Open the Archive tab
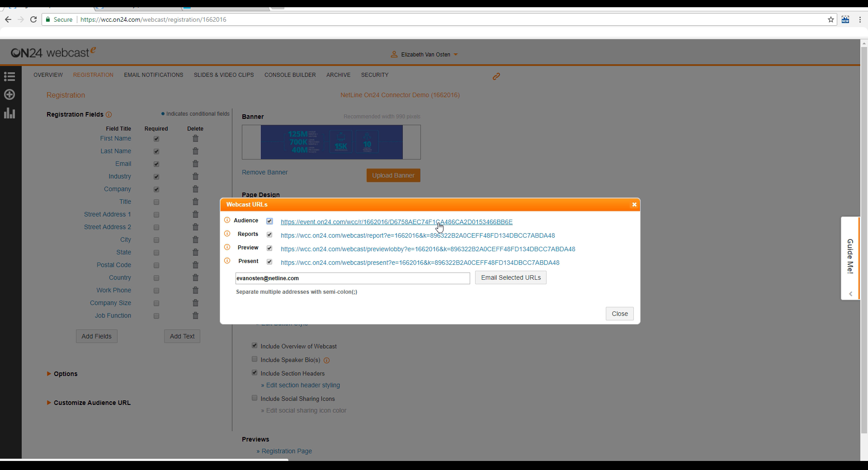This screenshot has width=868, height=470. (339, 75)
